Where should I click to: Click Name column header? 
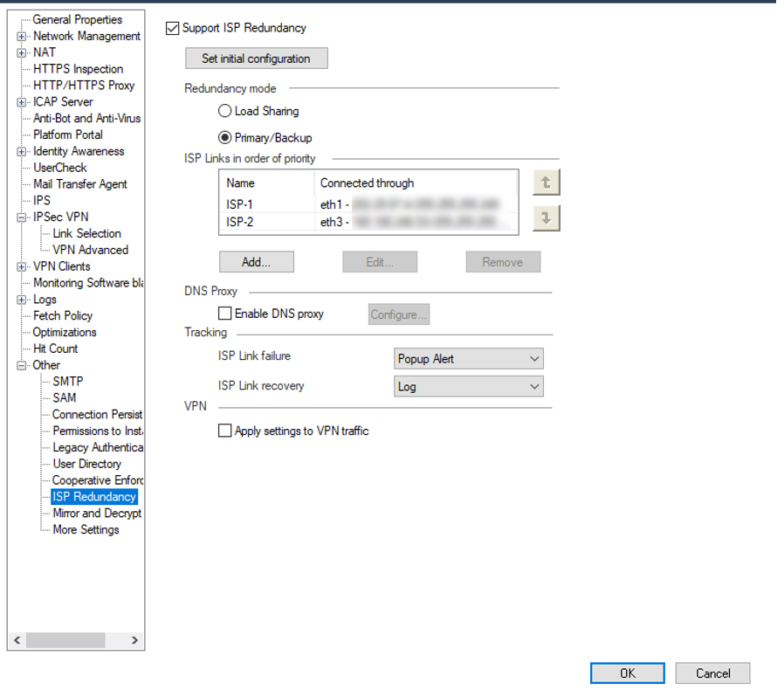267,183
